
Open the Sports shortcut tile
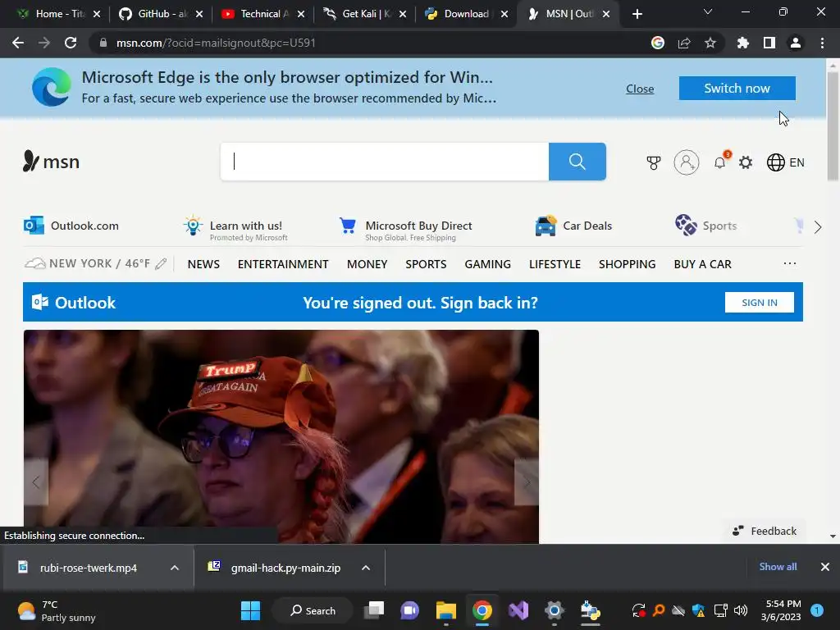[x=706, y=226]
